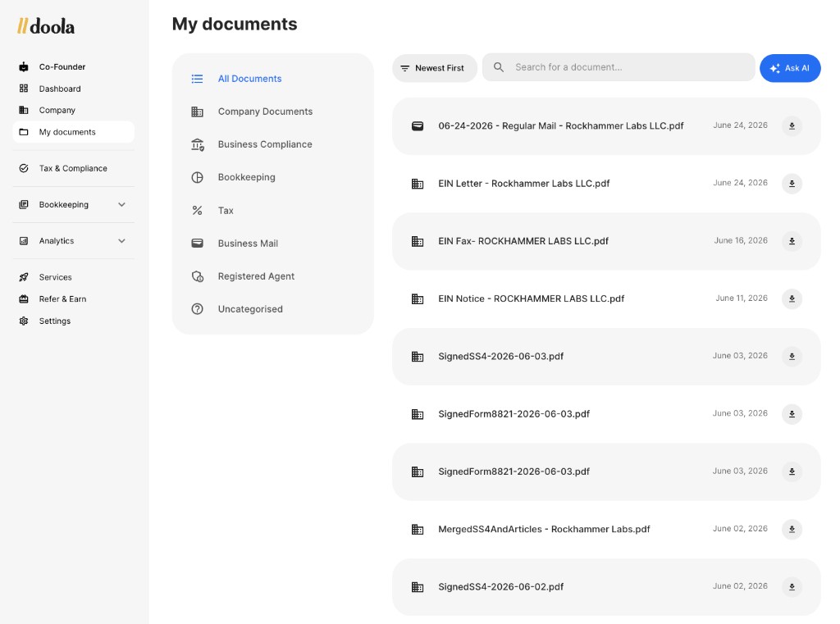
Task: Click the Business Compliance bank icon
Action: point(197,144)
